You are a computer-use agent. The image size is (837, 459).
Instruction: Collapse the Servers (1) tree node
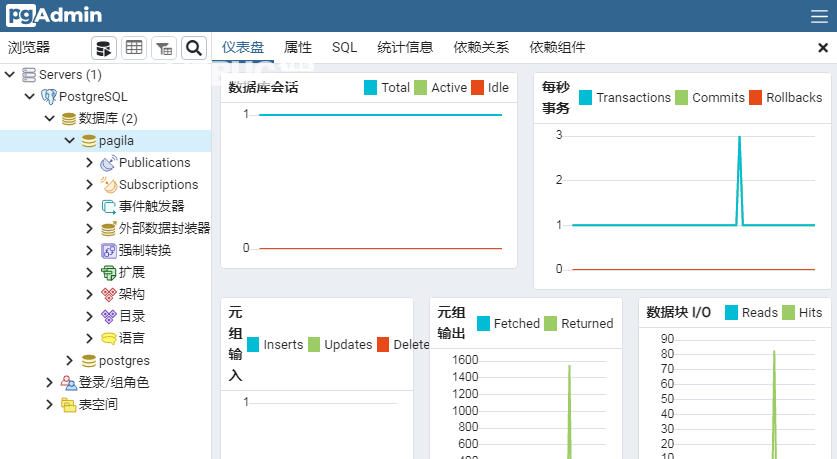[10, 75]
